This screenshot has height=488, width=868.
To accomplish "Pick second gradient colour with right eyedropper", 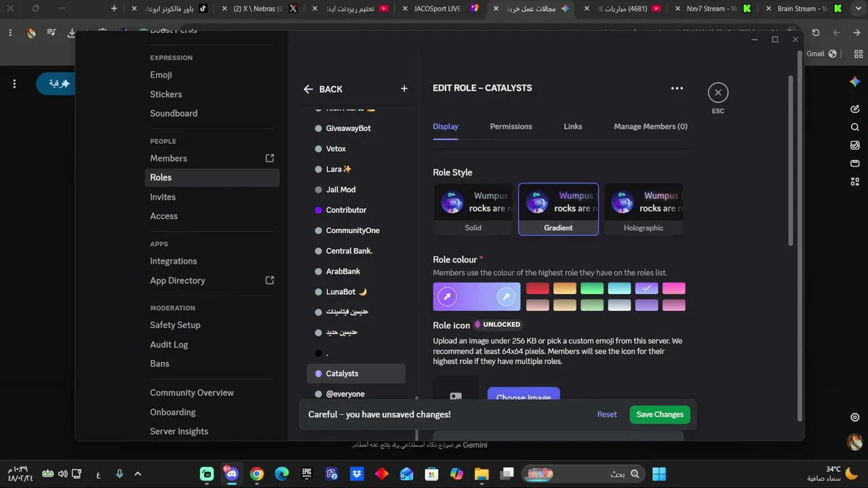I will 506,296.
